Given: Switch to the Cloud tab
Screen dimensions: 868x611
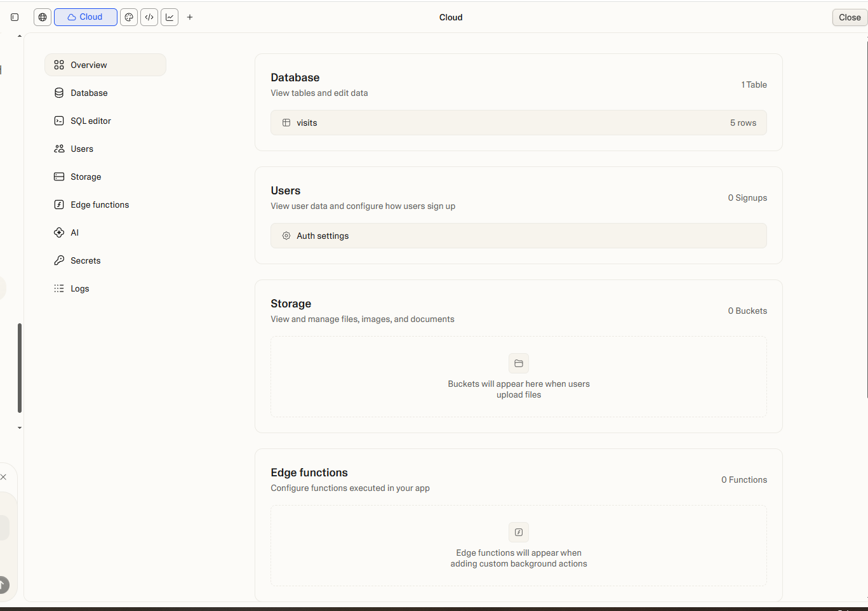Looking at the screenshot, I should 86,17.
